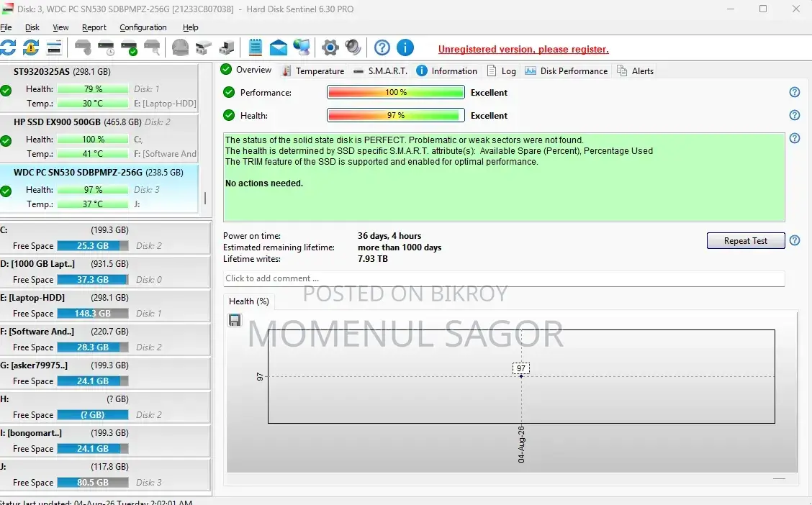The image size is (812, 505).
Task: Click the notepad report toolbar icon
Action: pyautogui.click(x=256, y=47)
